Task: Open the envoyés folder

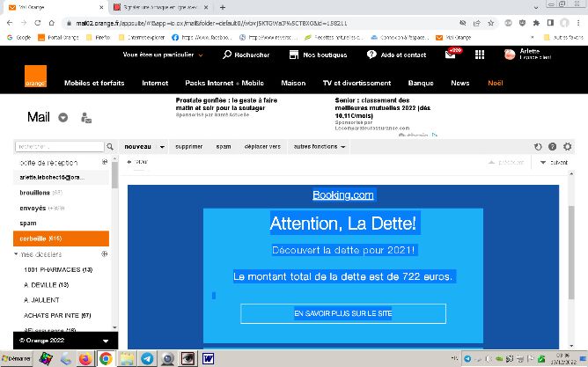Action: pyautogui.click(x=33, y=208)
